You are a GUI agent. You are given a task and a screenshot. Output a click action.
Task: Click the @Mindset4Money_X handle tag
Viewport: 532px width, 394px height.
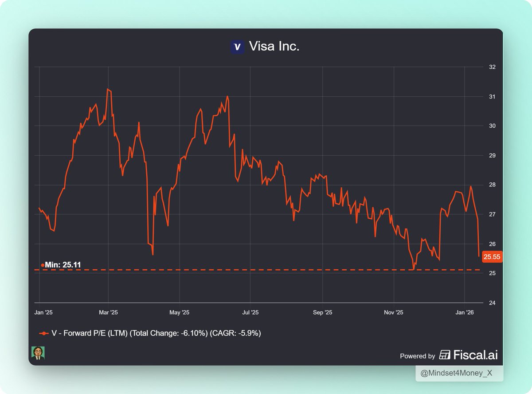coord(459,373)
